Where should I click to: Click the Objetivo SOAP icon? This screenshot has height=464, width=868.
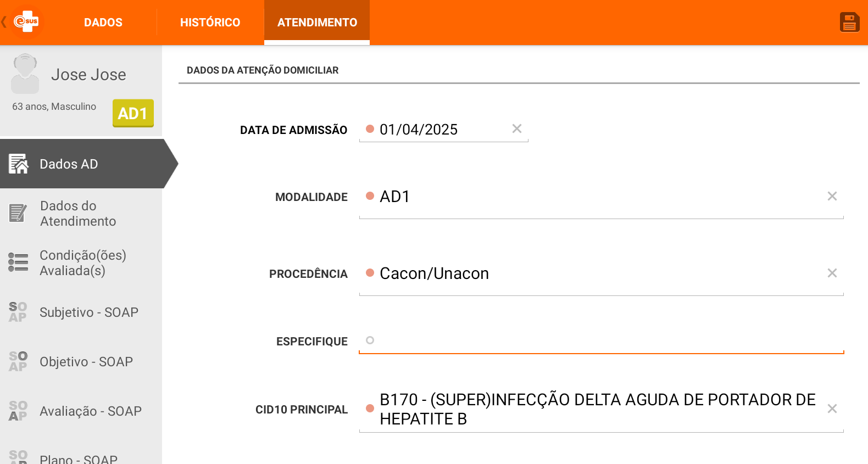(x=18, y=361)
